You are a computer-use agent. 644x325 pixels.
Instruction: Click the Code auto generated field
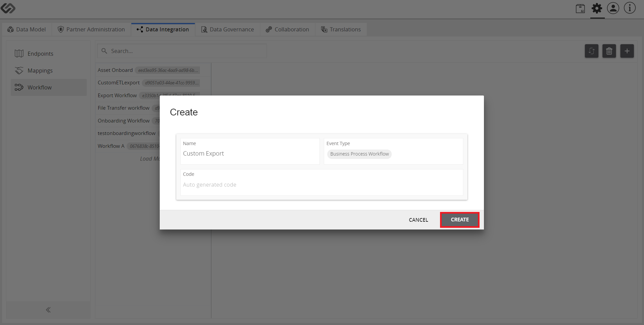321,182
